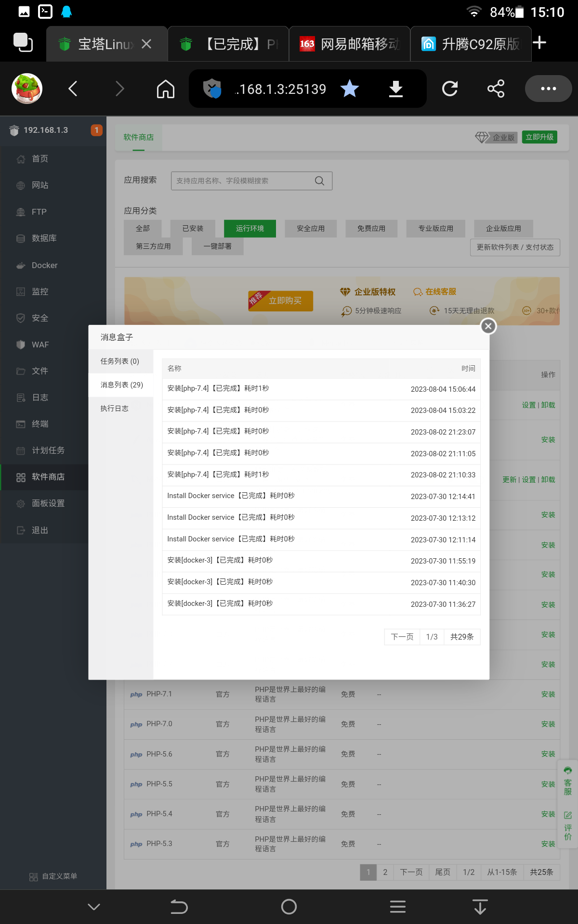The width and height of the screenshot is (578, 924).
Task: Tap the Android home circle button
Action: [x=289, y=907]
